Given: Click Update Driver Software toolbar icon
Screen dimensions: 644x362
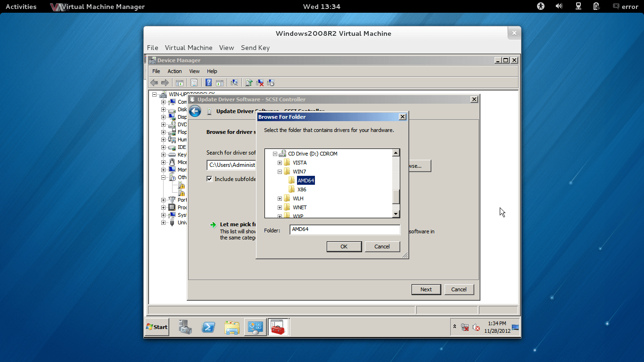Looking at the screenshot, I should point(249,83).
